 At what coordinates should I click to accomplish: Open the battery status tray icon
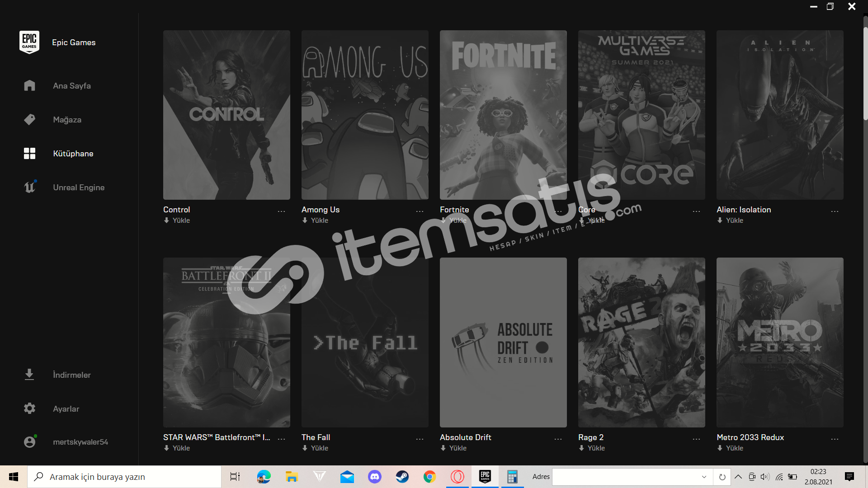[793, 477]
